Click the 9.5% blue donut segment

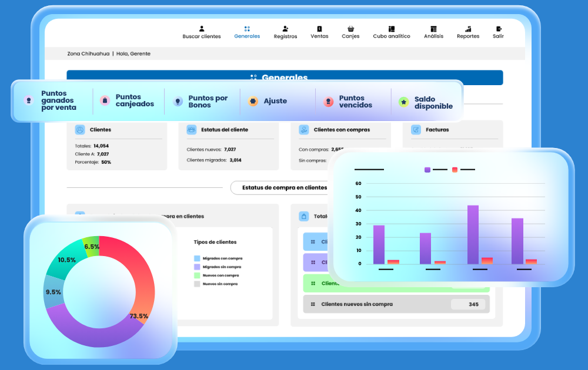[54, 292]
